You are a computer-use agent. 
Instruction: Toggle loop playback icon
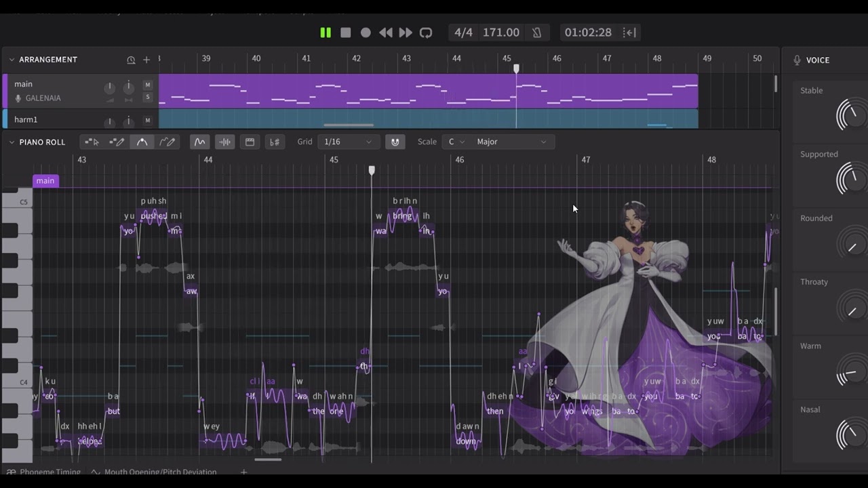(x=426, y=33)
